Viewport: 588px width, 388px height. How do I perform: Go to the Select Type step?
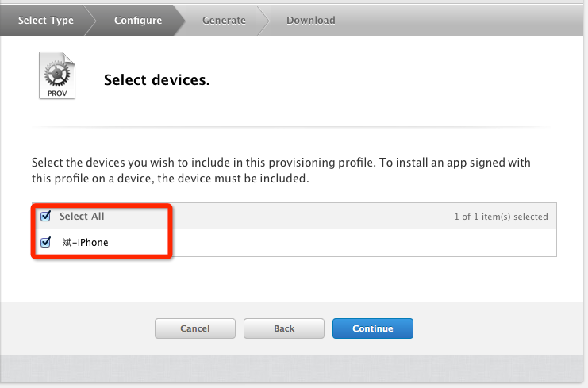(45, 20)
